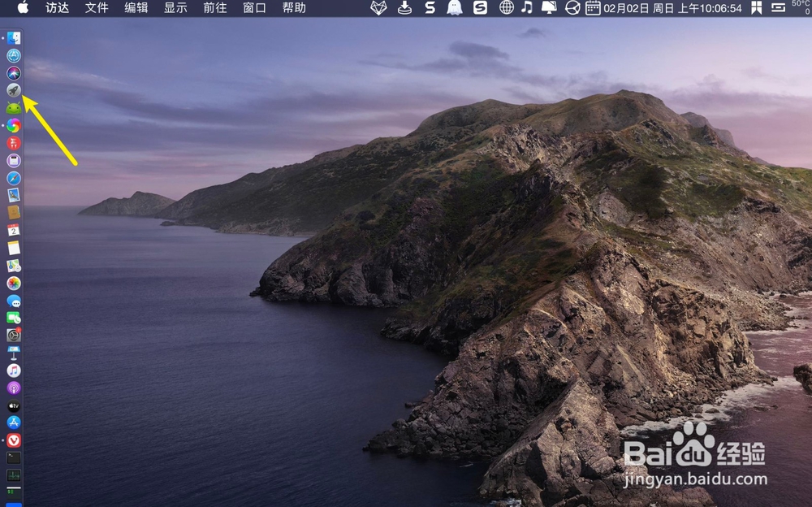Open Photos app in the Dock
Screen dimensions: 812x507
14,283
